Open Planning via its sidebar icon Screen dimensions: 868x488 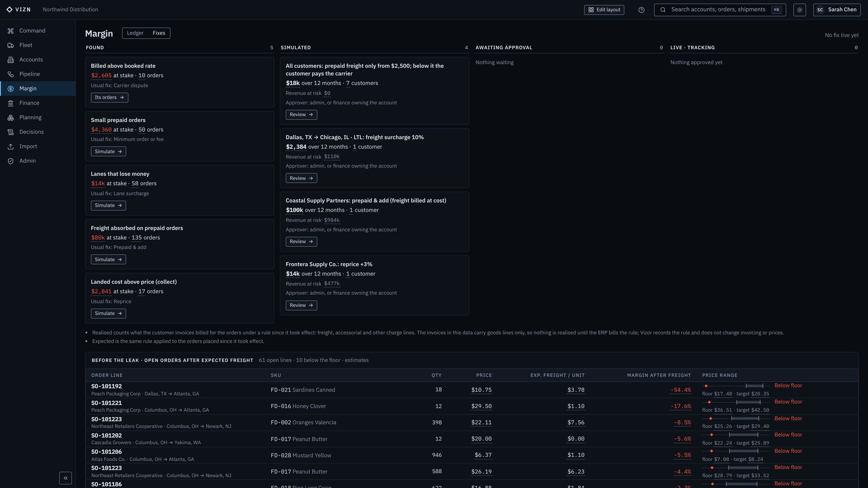(x=10, y=117)
